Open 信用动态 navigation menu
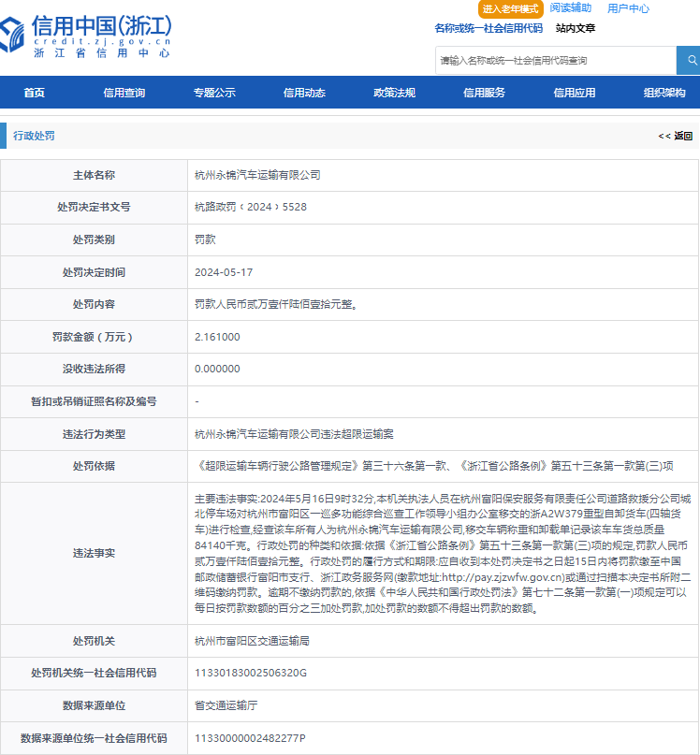Image resolution: width=700 pixels, height=755 pixels. 304,93
